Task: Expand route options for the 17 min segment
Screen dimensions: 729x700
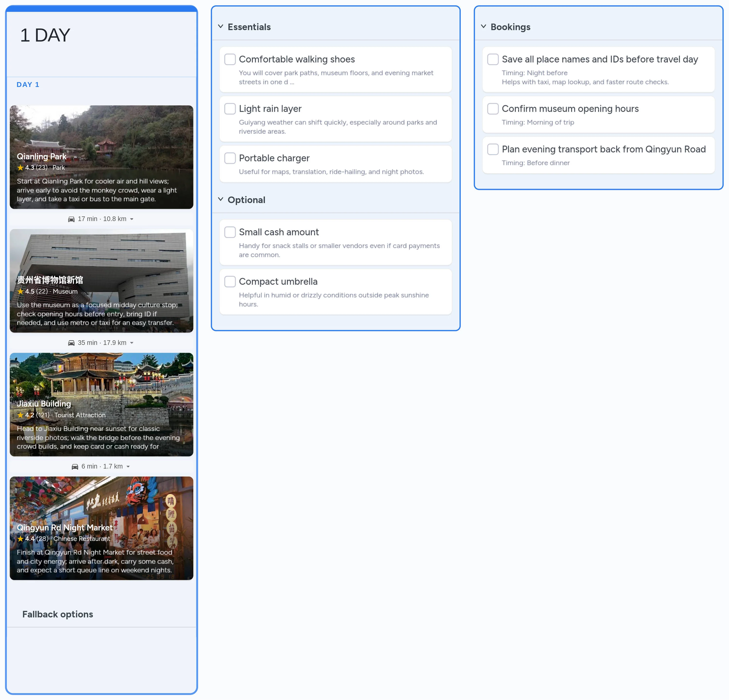Action: pyautogui.click(x=132, y=219)
